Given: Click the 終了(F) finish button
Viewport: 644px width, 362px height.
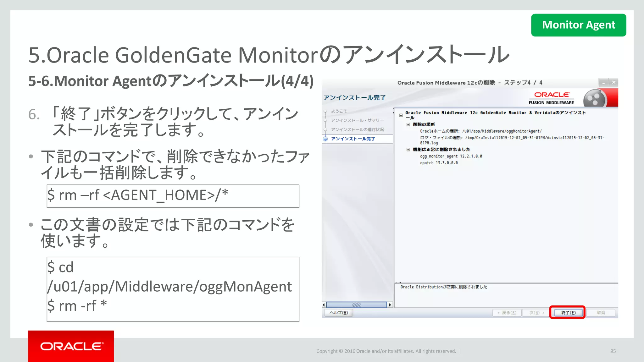Looking at the screenshot, I should pos(568,313).
